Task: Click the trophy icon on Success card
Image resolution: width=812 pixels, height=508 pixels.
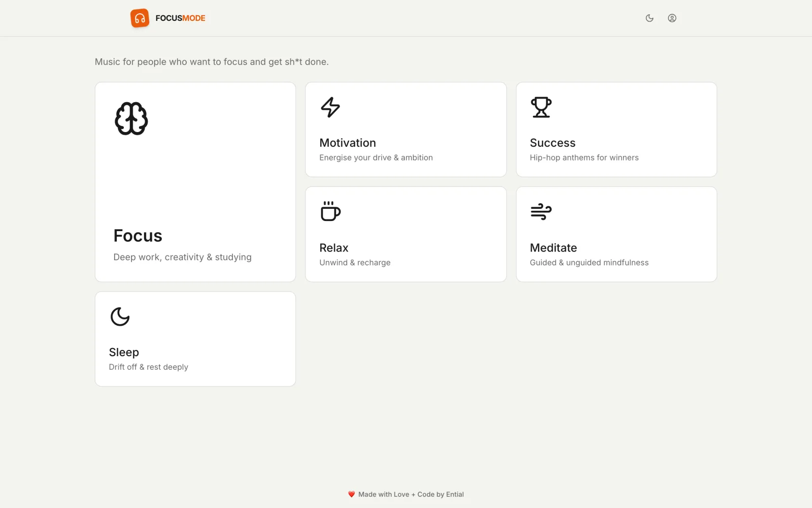Action: (541, 107)
